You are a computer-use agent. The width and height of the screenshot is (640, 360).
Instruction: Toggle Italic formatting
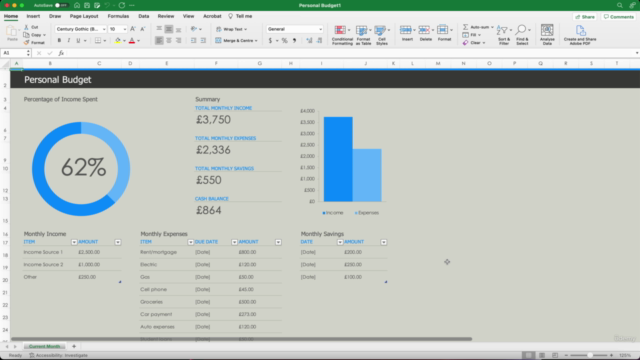(x=69, y=40)
